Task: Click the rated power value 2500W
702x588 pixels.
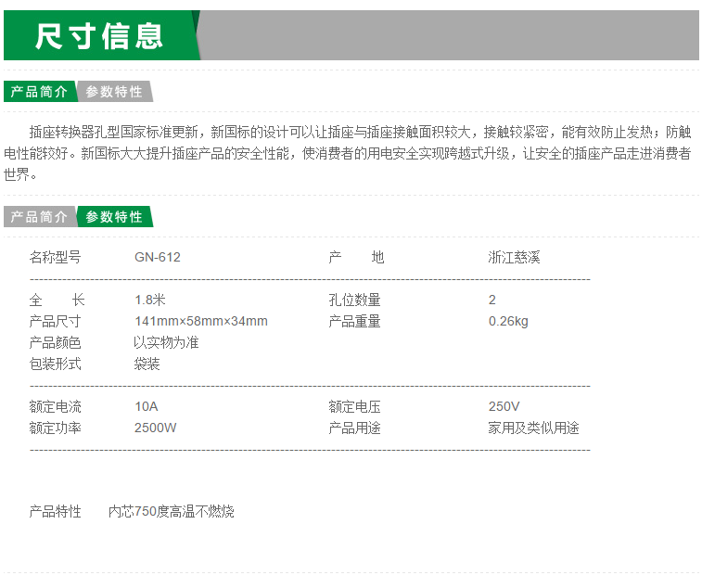Action: 156,428
